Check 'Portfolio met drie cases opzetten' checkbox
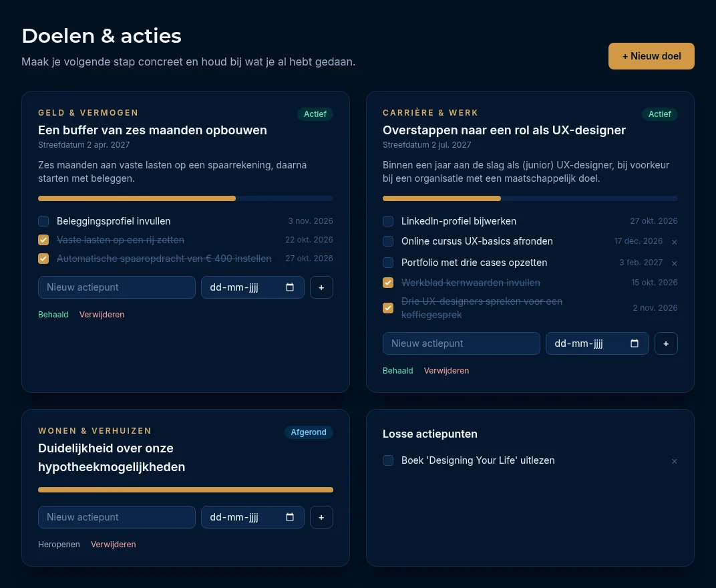Viewport: 716px width, 588px height. pos(388,263)
